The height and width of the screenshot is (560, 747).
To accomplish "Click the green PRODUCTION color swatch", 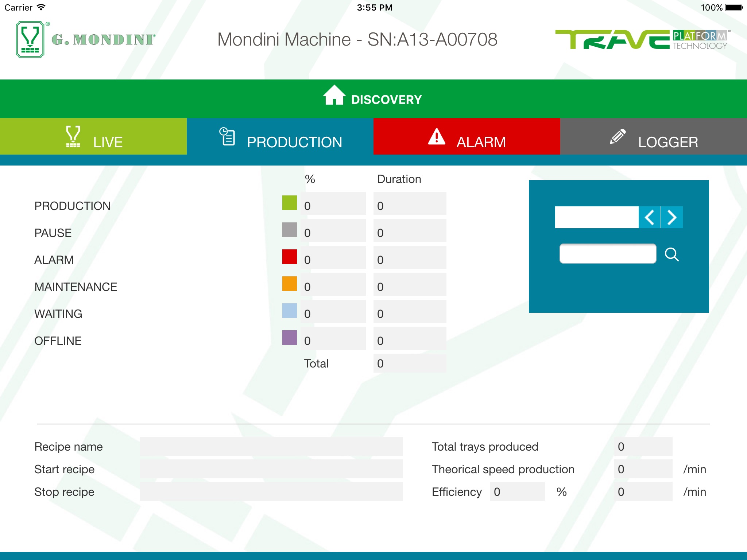I will (x=290, y=203).
